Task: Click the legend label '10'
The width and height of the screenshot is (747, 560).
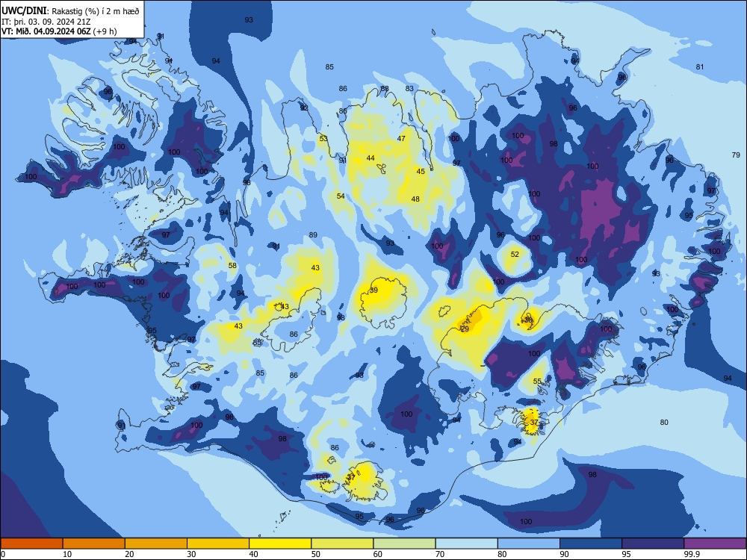Action: click(x=67, y=554)
